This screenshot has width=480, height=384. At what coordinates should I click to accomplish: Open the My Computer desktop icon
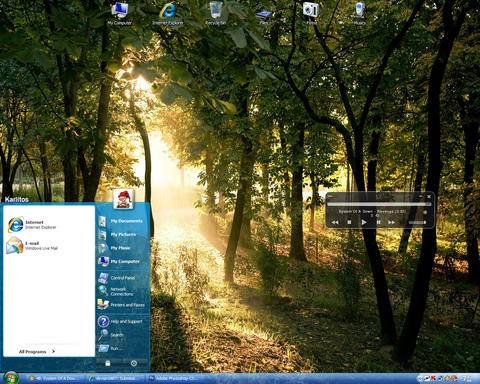120,13
